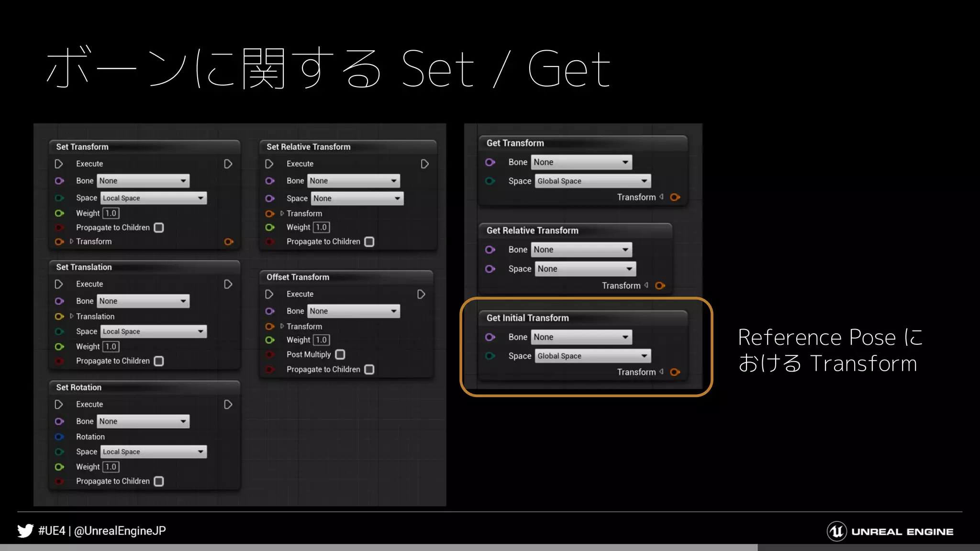Click Set Translation input Execute pin
This screenshot has height=551, width=980.
tap(59, 284)
